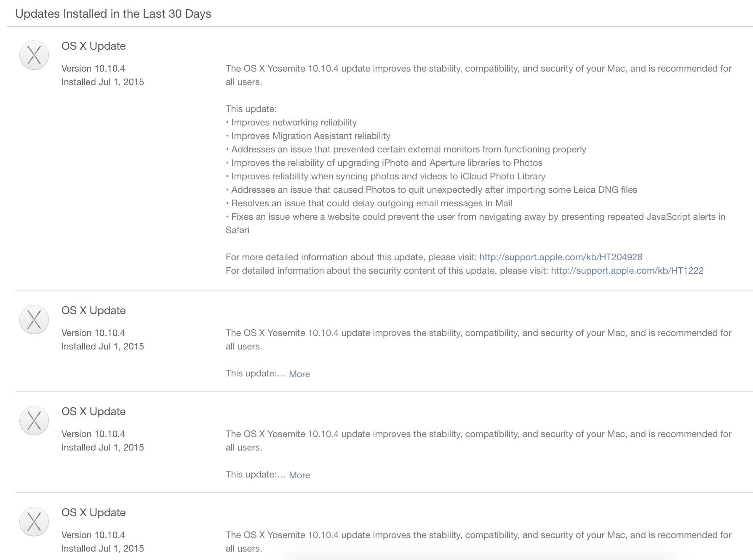753x560 pixels.
Task: Select the third entry's OS X Update title
Action: (x=93, y=411)
